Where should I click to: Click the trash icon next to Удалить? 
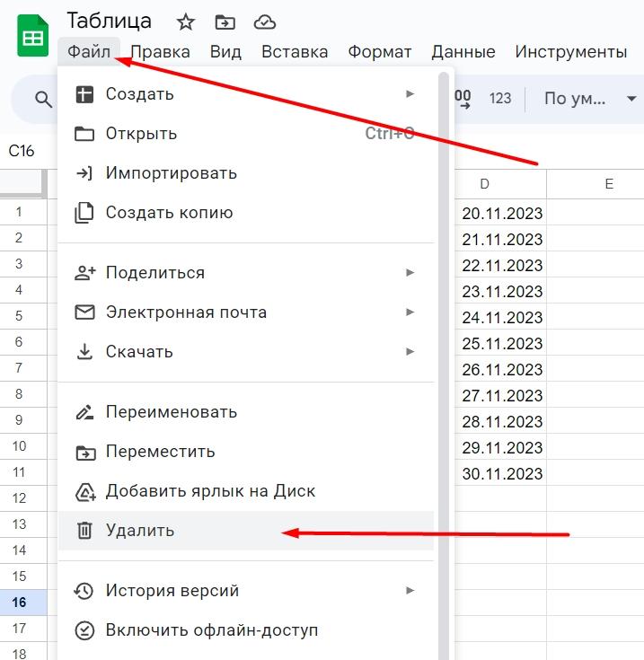(x=84, y=531)
